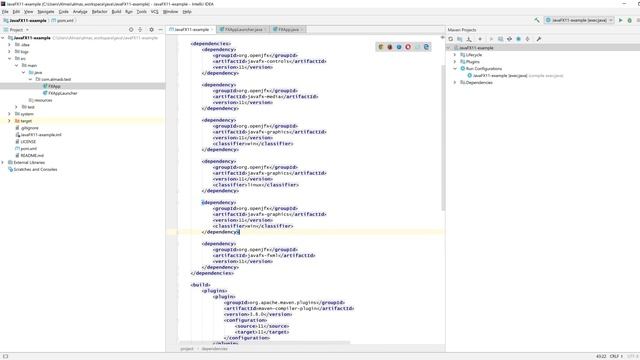
Task: Open in Internet Explorer icon in editor
Action: (417, 47)
